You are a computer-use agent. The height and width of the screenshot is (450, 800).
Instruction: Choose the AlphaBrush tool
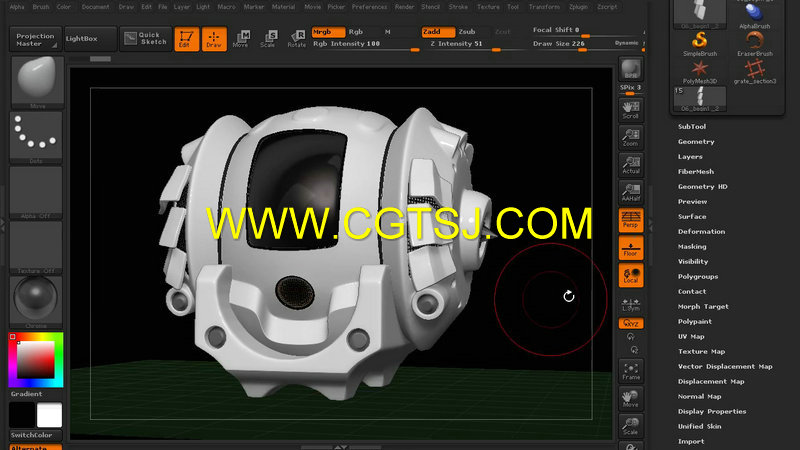click(755, 15)
